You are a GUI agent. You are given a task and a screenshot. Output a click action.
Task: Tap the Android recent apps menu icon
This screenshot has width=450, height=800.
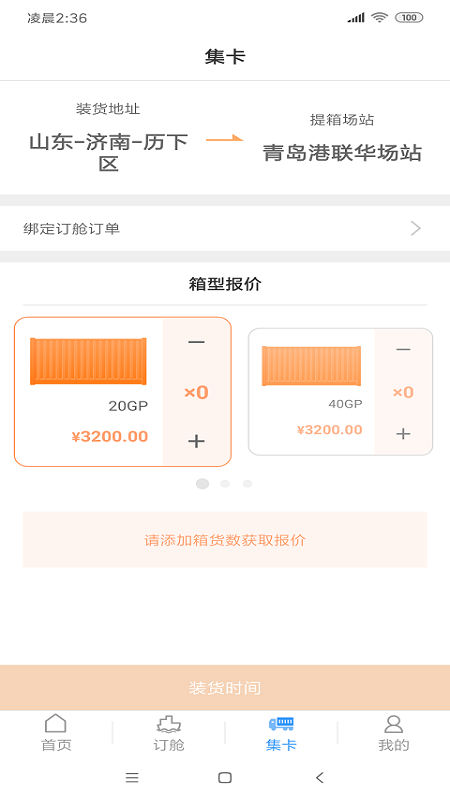click(x=132, y=778)
